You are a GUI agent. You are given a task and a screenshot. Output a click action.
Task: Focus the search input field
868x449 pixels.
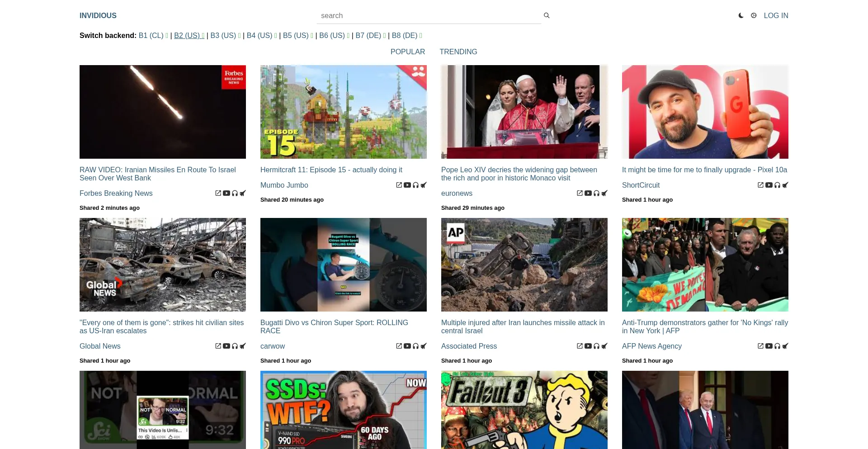click(429, 15)
